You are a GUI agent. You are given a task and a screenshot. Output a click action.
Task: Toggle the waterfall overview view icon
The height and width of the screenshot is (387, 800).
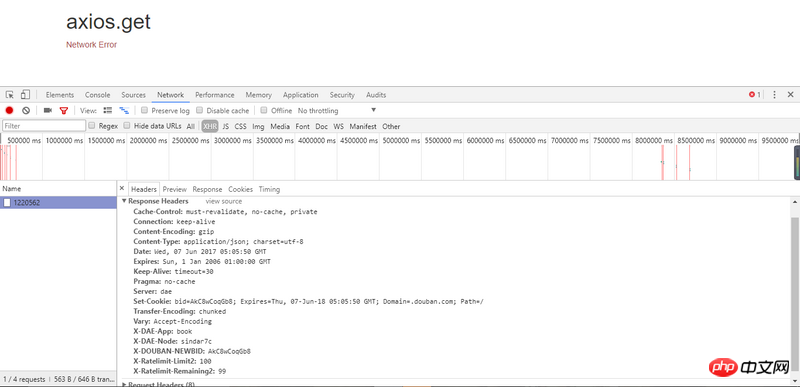(x=124, y=110)
